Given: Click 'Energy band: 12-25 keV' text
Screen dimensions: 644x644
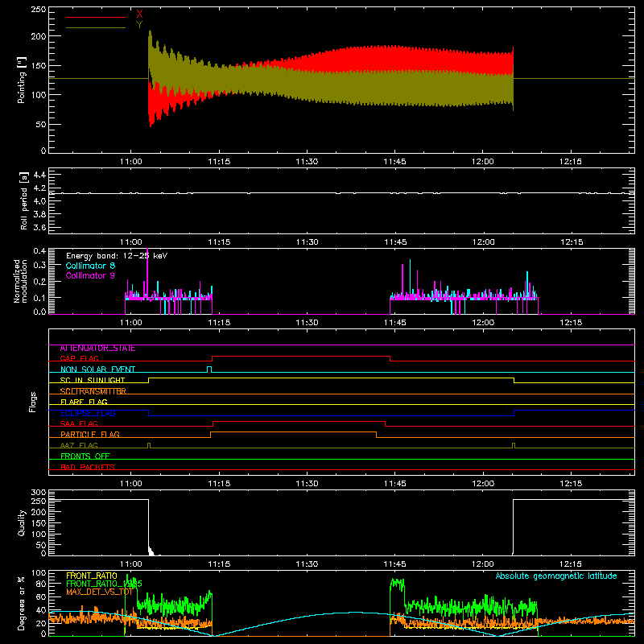Looking at the screenshot, I should [x=117, y=256].
